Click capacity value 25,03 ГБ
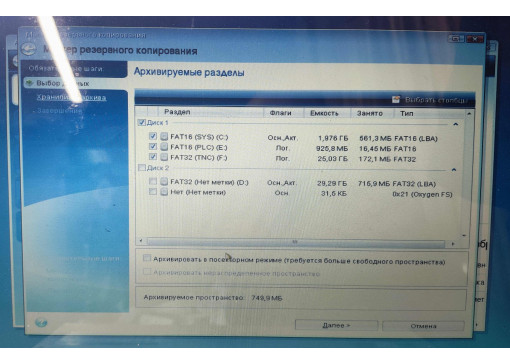The height and width of the screenshot is (364, 510). (x=332, y=159)
